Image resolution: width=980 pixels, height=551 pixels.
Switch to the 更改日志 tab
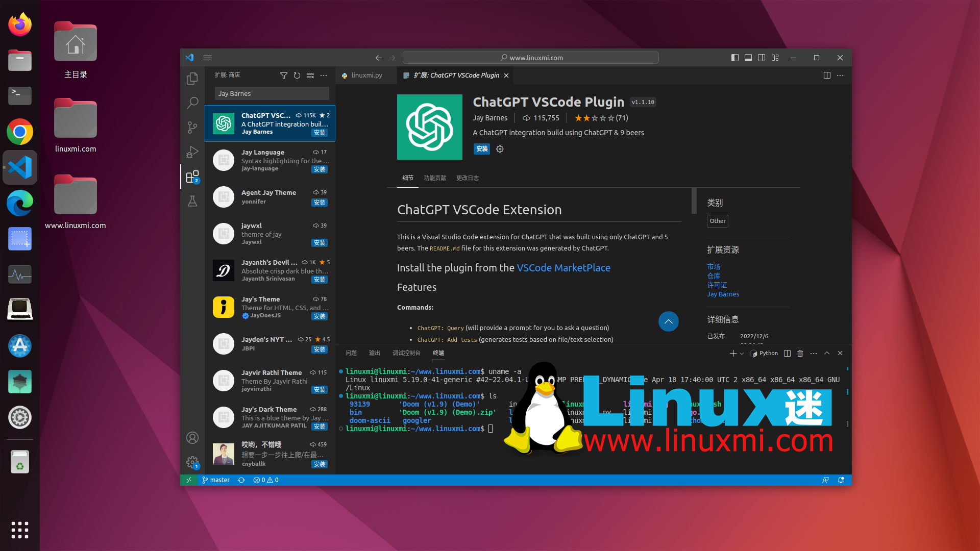coord(468,178)
